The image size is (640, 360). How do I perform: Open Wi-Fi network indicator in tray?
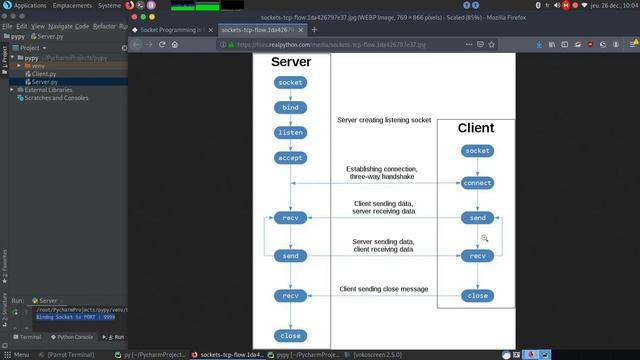[x=584, y=5]
